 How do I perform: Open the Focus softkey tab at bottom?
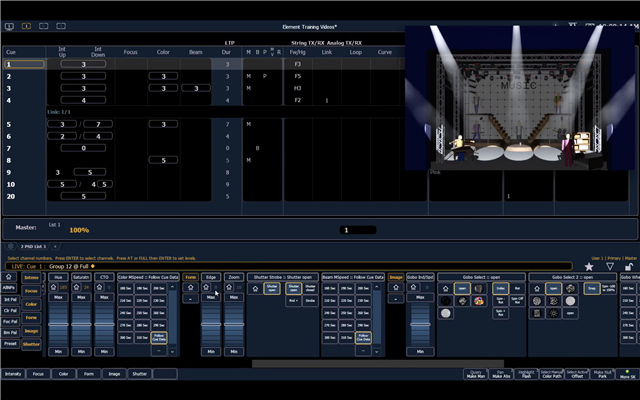(38, 374)
